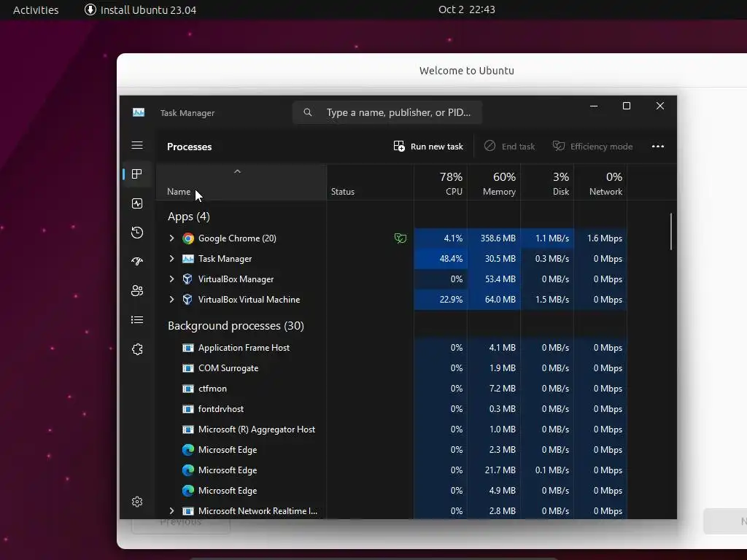This screenshot has width=747, height=560.
Task: Open the Services sidebar icon
Action: click(137, 349)
